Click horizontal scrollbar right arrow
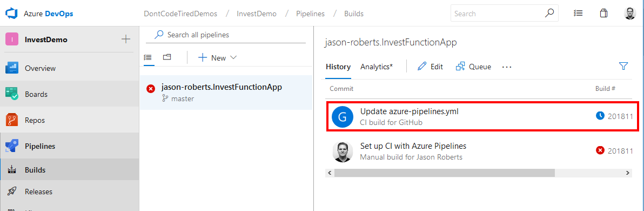Image resolution: width=644 pixels, height=211 pixels. point(628,173)
